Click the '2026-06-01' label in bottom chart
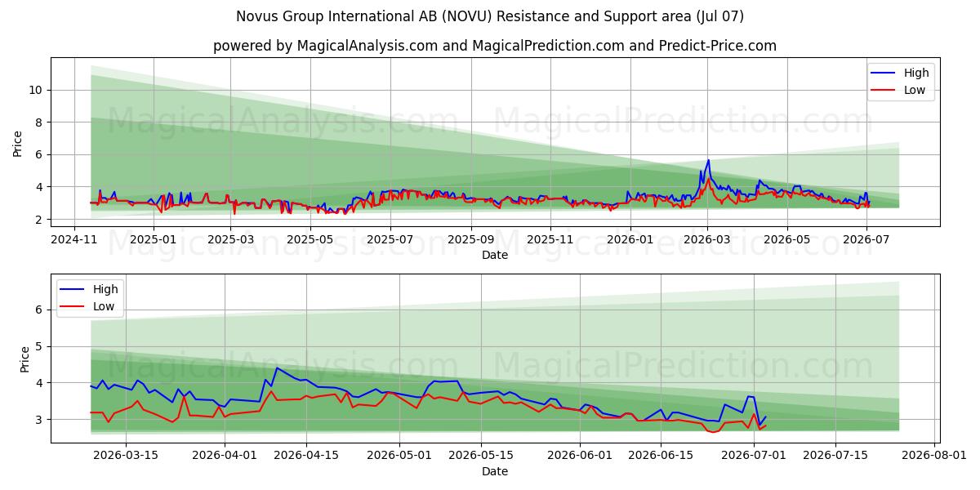 click(x=581, y=457)
